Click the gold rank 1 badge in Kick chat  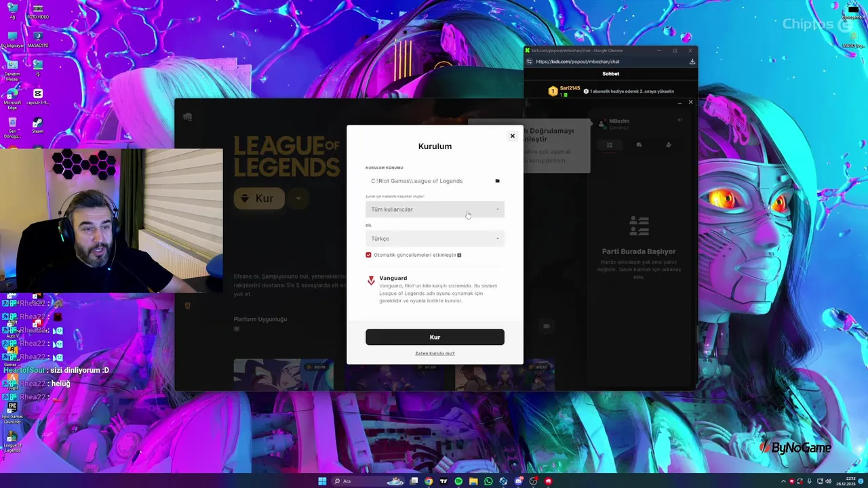(553, 91)
